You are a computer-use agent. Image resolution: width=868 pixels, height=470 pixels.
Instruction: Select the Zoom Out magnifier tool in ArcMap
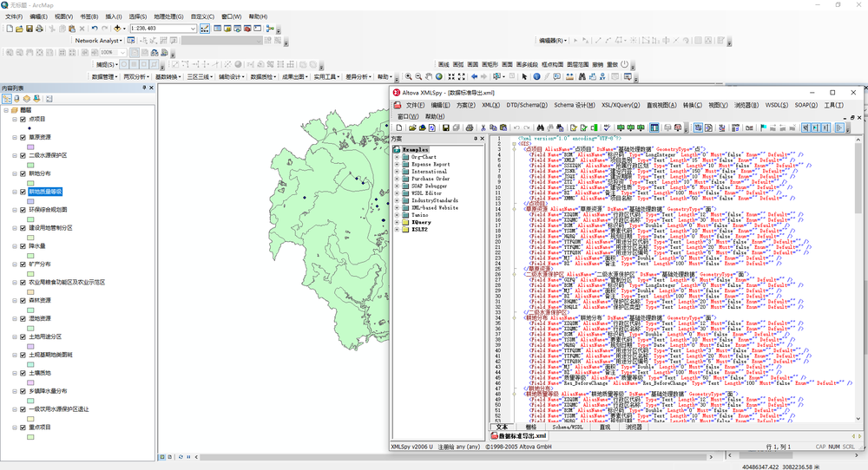tap(418, 76)
